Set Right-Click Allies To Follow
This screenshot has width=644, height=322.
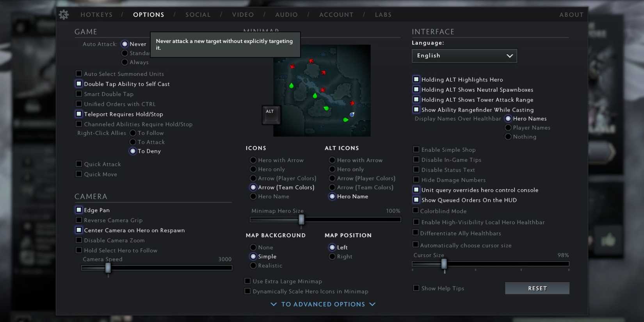pos(133,133)
